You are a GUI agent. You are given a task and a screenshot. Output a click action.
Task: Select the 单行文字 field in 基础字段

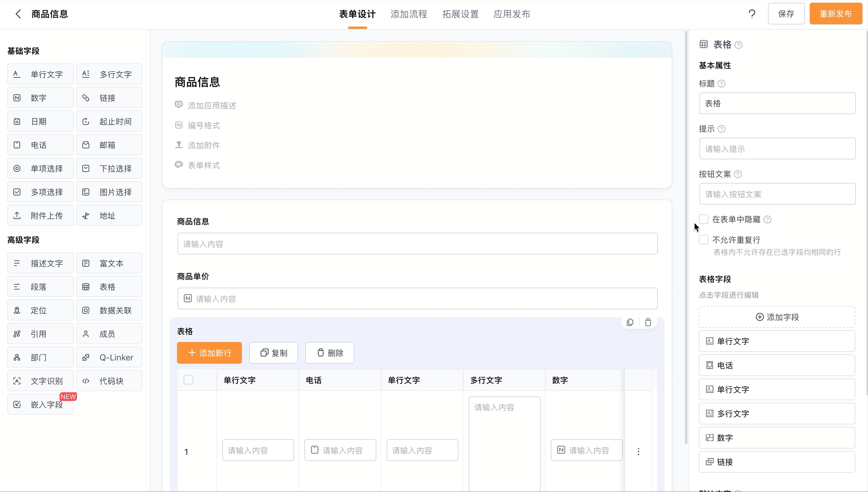[x=40, y=74]
